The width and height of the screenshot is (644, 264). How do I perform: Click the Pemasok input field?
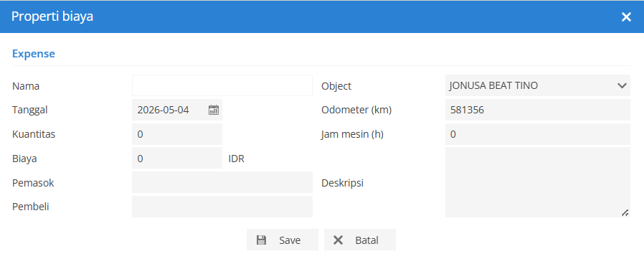click(x=222, y=182)
